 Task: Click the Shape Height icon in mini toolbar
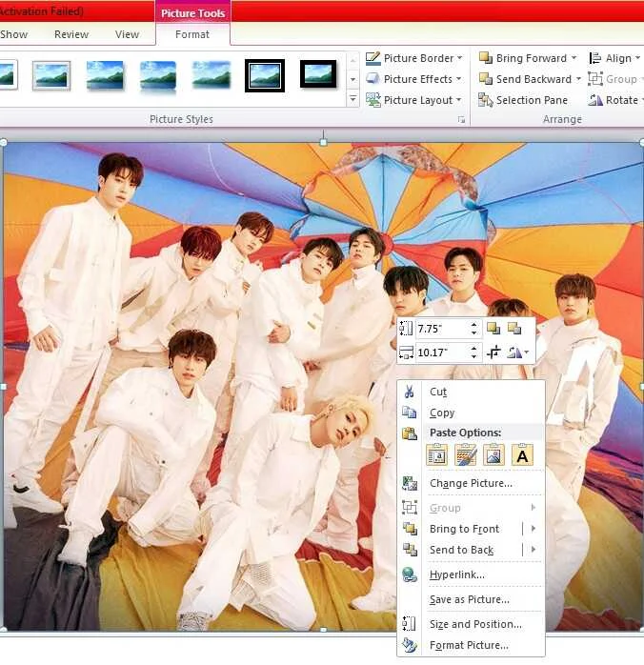(406, 329)
